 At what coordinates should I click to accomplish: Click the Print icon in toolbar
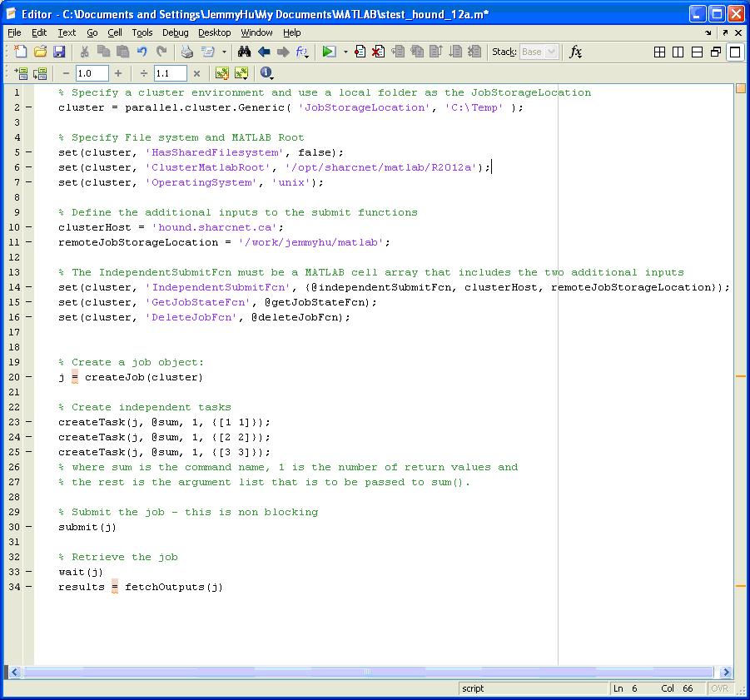(187, 52)
